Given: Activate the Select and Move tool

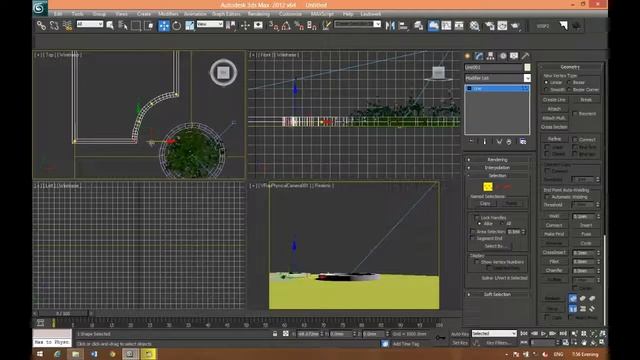Looking at the screenshot, I should pos(164,25).
